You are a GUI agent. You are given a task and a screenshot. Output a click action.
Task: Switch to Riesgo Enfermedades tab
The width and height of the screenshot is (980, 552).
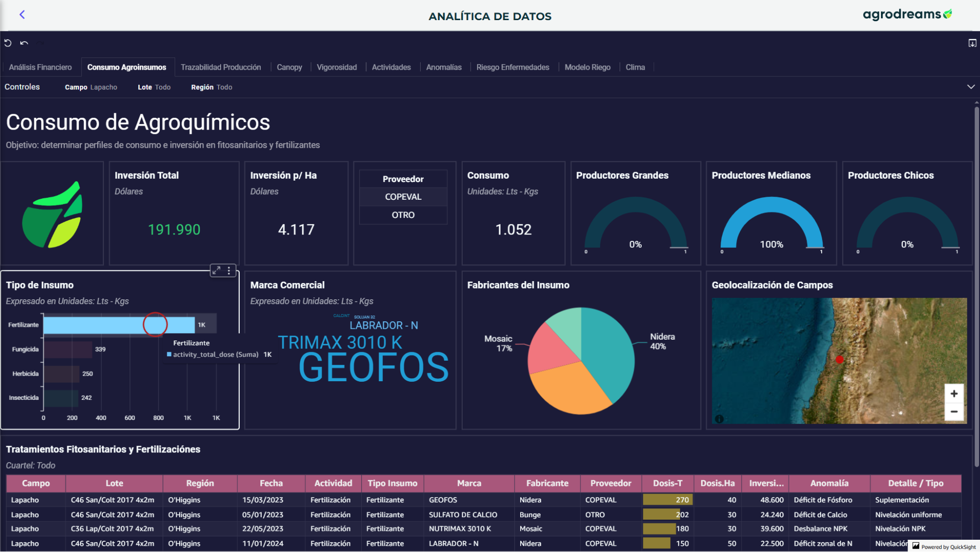[513, 67]
